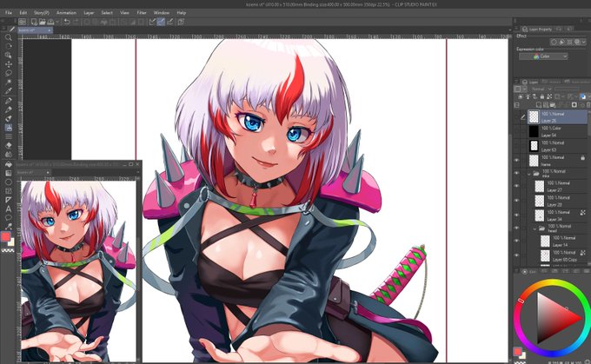
Task: Select the Ruler tool
Action: 9,200
